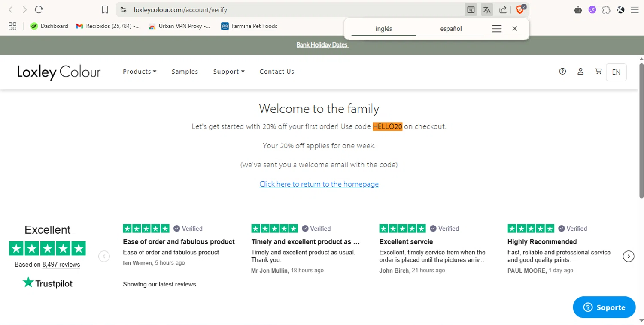Click the 'Welcome to the family' heading
Viewport: 644px width, 325px height.
tap(319, 108)
